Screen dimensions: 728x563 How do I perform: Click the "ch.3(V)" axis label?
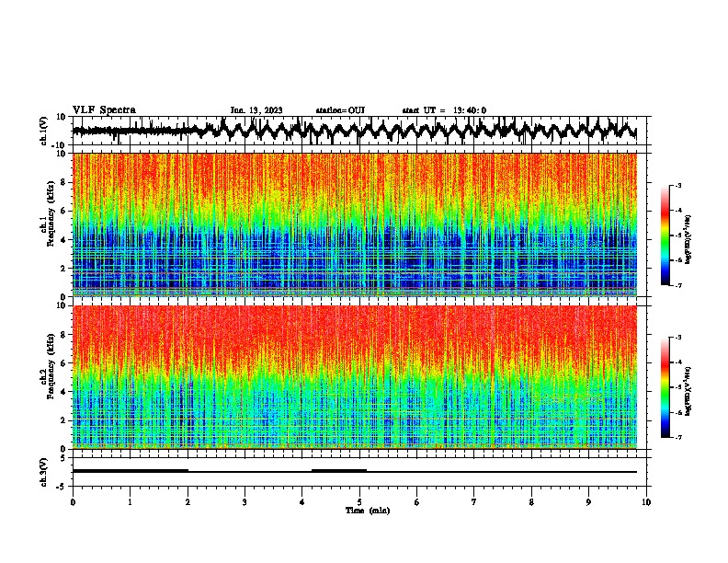pyautogui.click(x=44, y=472)
